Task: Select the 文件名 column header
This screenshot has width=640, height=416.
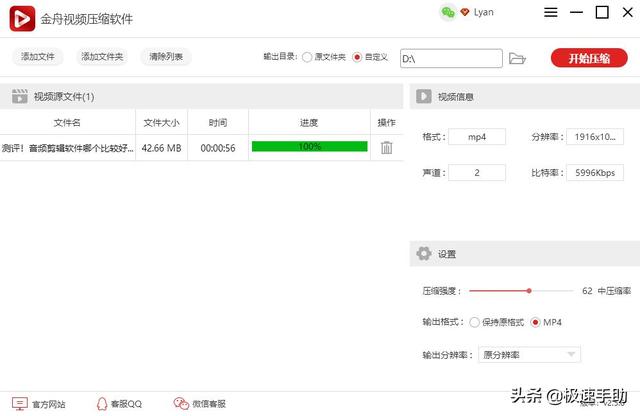Action: coord(67,122)
